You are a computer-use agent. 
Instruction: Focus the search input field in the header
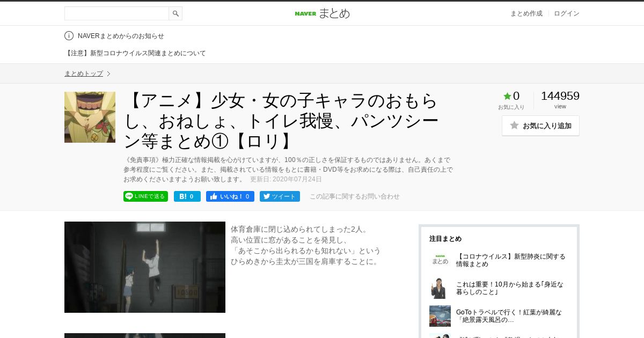click(x=116, y=13)
